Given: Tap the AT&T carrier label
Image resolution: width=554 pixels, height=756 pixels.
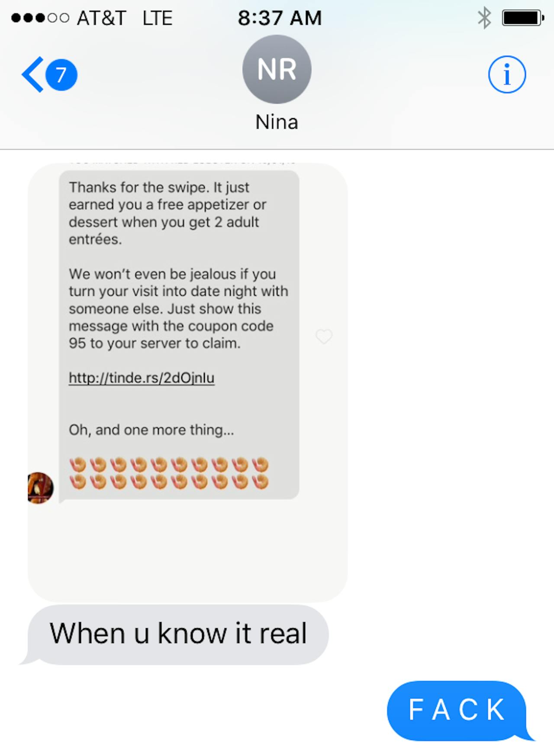Looking at the screenshot, I should (x=102, y=18).
